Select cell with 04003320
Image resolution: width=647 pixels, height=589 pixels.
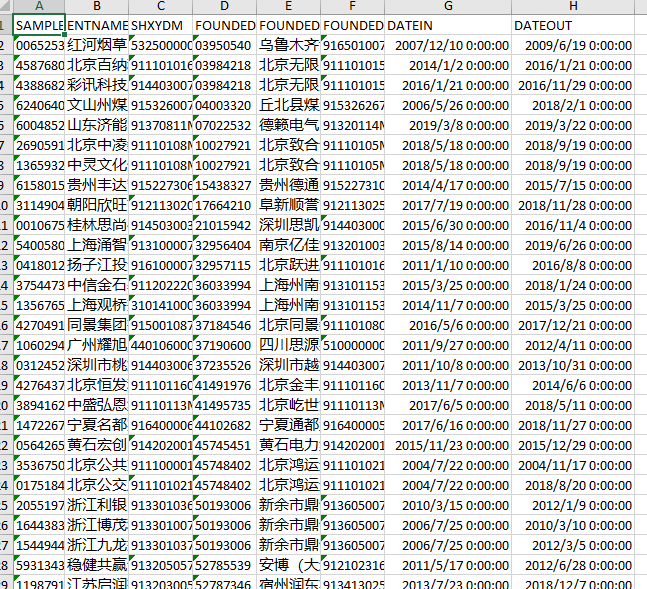pyautogui.click(x=224, y=105)
